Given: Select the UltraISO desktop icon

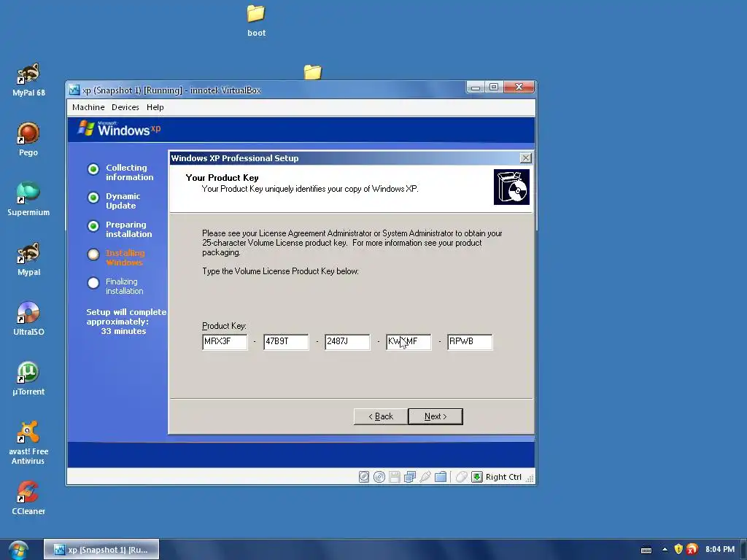Looking at the screenshot, I should point(28,319).
